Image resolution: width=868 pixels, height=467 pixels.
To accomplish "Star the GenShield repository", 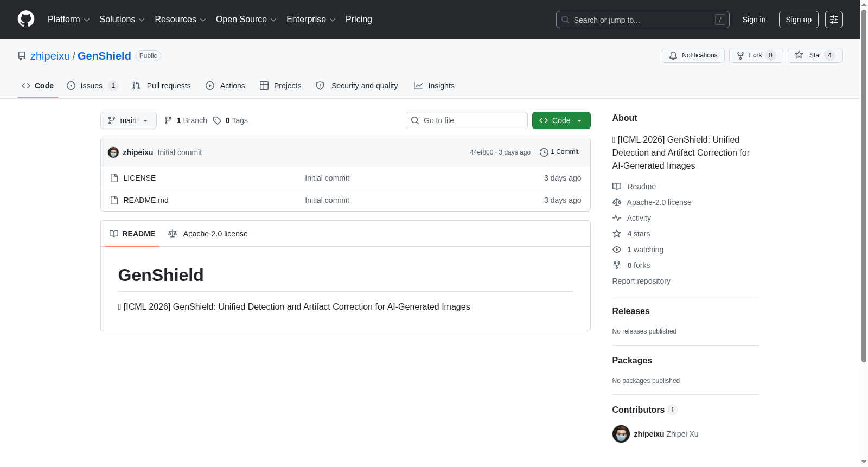I will (814, 55).
